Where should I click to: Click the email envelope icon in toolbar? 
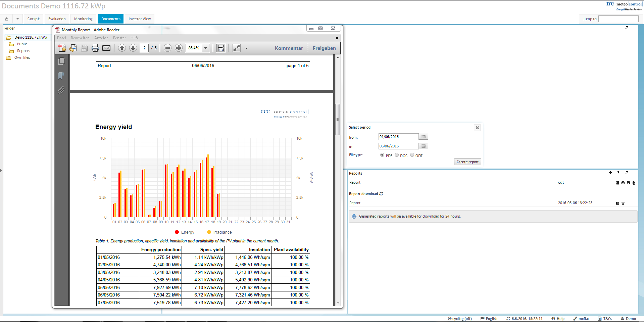(106, 48)
